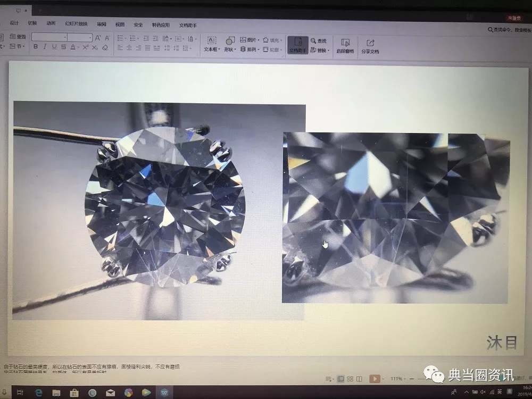
Task: Click the 未登录 login button
Action: [514, 18]
